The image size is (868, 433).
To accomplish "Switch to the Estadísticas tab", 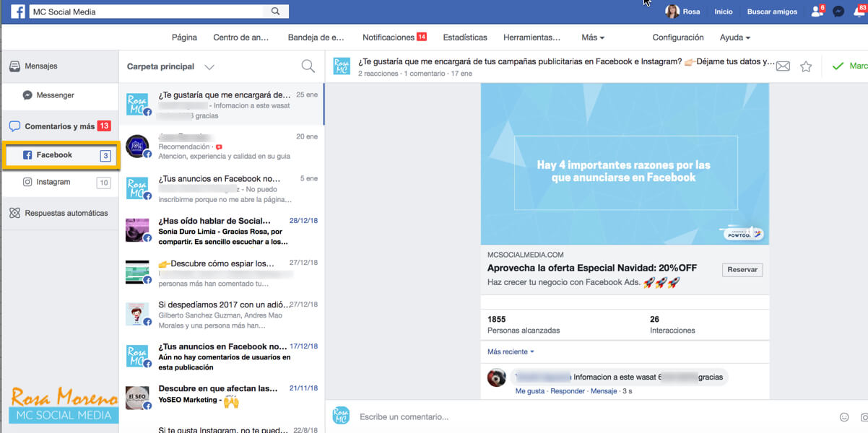I will (x=464, y=37).
